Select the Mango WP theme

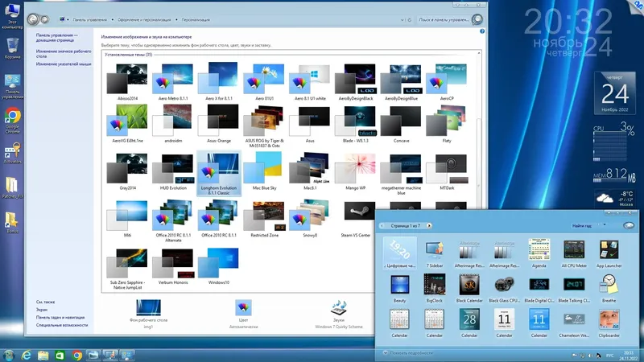(356, 171)
